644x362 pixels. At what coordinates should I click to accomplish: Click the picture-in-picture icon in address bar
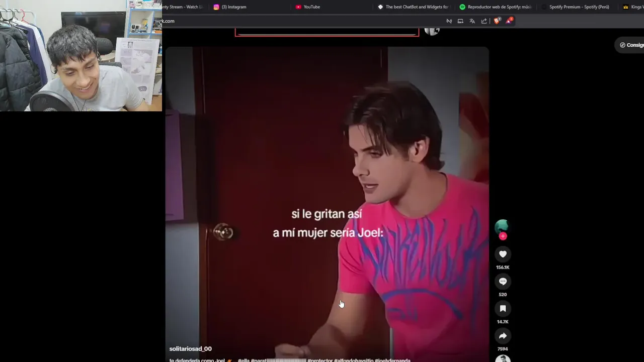[460, 21]
